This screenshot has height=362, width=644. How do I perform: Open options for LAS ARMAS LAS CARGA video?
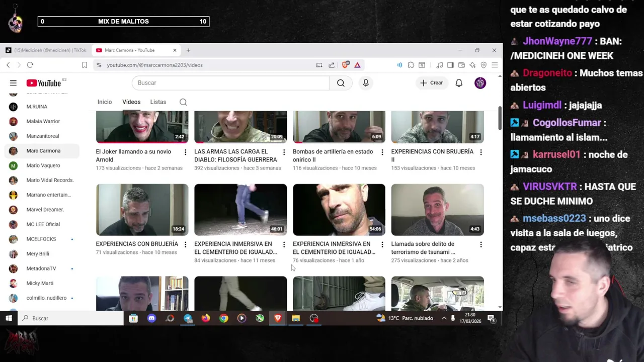pos(284,152)
